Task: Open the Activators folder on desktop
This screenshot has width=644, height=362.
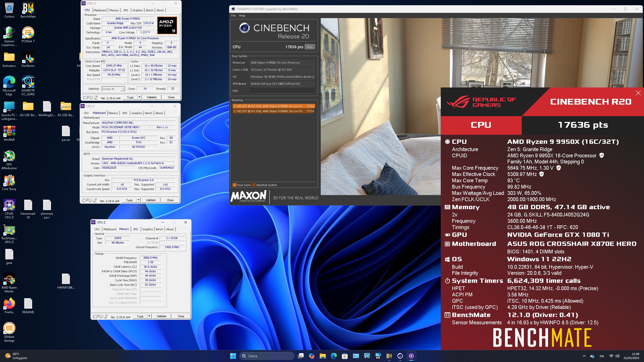Action: click(x=9, y=59)
